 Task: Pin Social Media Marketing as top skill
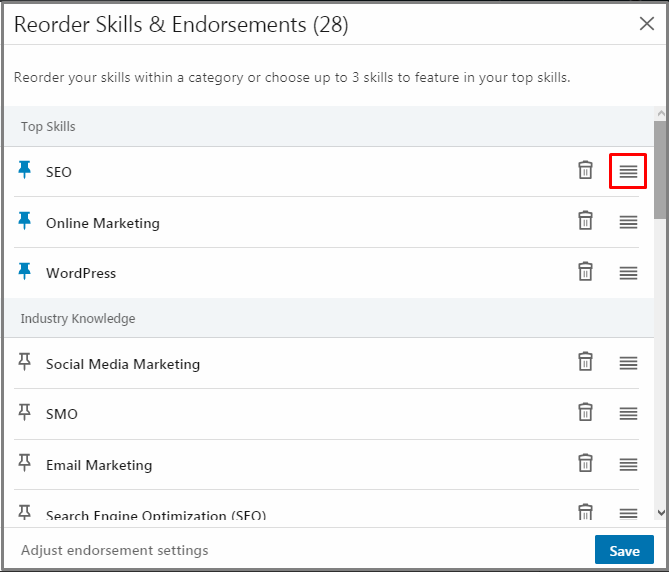pos(25,363)
